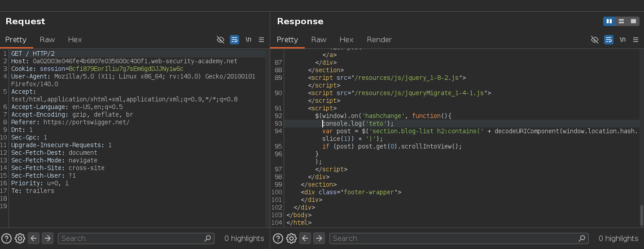Click the jqueryMigrate_1-4-1.js script line
Viewport: 644px width, 249px height.
[399, 93]
